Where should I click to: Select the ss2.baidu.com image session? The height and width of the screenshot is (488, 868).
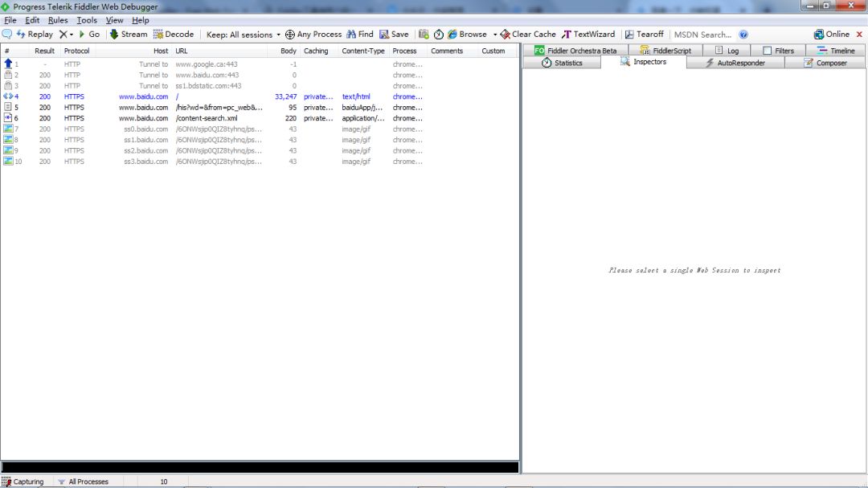click(x=260, y=150)
